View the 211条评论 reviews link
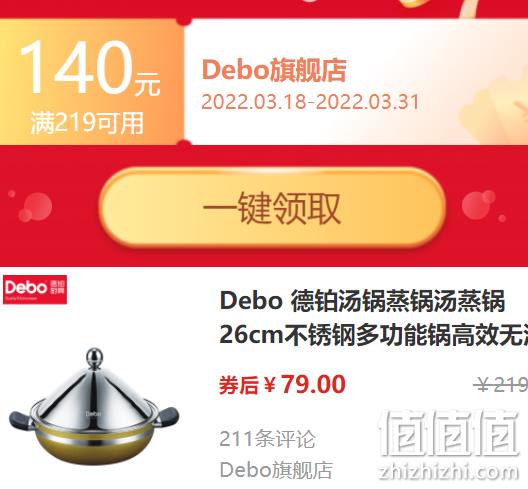The width and height of the screenshot is (528, 489). (x=267, y=439)
